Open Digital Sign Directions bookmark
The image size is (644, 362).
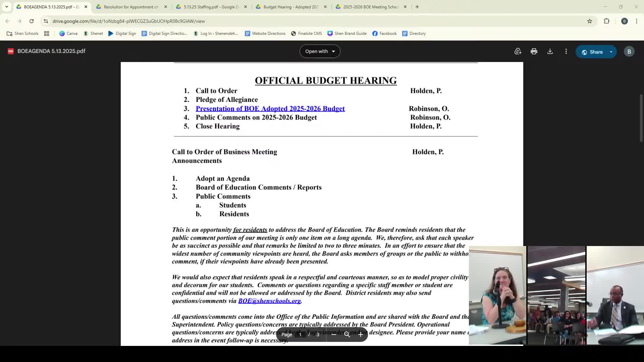(164, 34)
